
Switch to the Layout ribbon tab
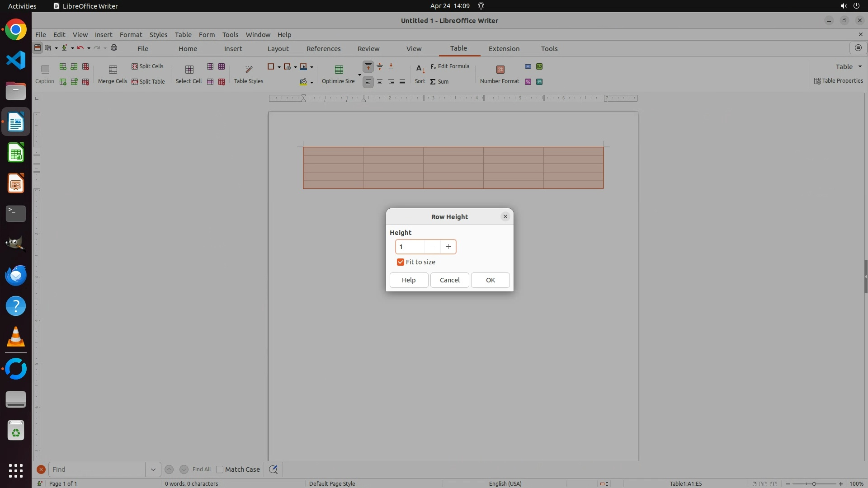[278, 48]
